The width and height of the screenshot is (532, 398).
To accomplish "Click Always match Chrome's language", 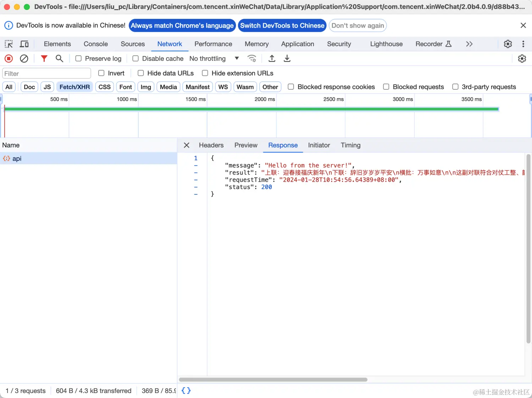I will point(182,26).
